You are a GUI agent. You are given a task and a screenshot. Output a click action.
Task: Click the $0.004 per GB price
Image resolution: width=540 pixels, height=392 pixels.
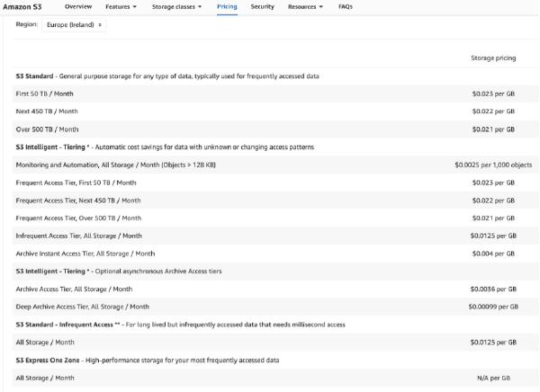pyautogui.click(x=493, y=254)
